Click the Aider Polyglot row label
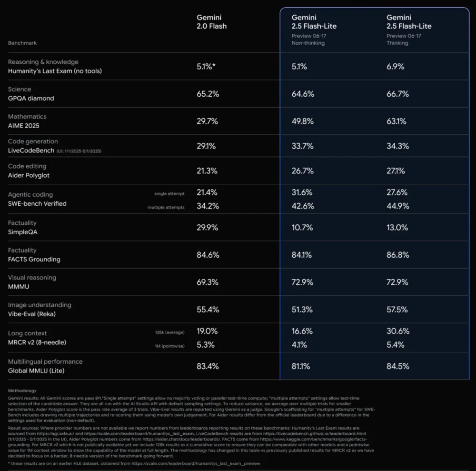 click(29, 175)
